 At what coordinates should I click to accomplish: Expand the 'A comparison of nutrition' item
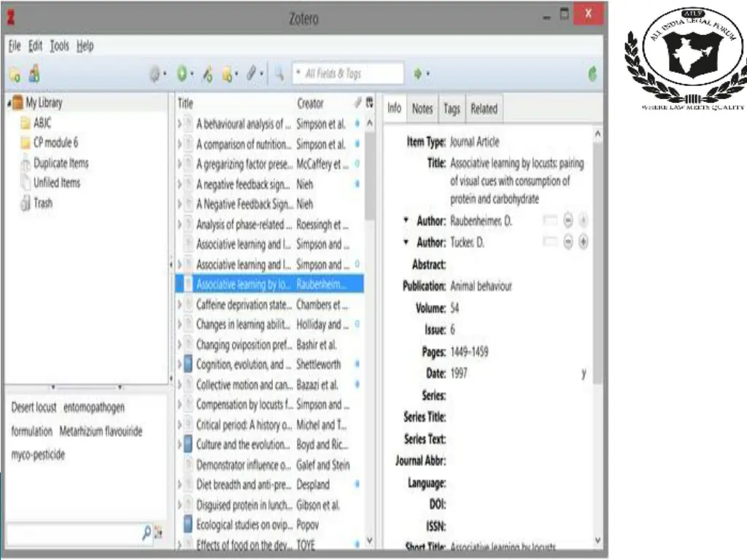click(x=179, y=144)
